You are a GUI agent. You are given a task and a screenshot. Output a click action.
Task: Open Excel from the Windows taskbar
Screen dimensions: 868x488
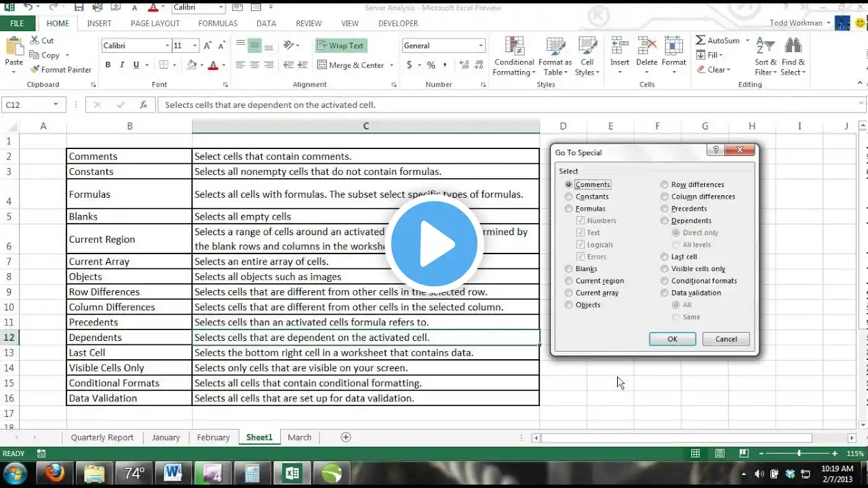[294, 473]
